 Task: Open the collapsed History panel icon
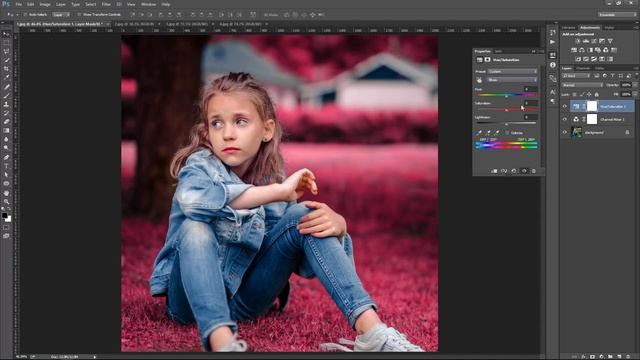pyautogui.click(x=553, y=33)
